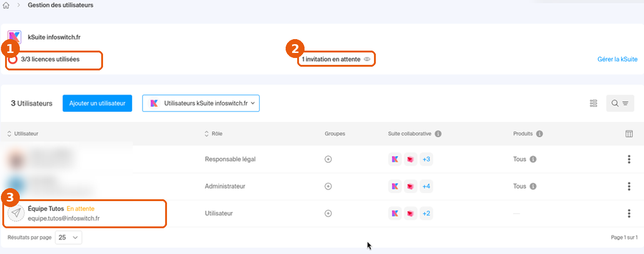Sort table by Utilisateur column
The width and height of the screenshot is (644, 254).
point(23,134)
